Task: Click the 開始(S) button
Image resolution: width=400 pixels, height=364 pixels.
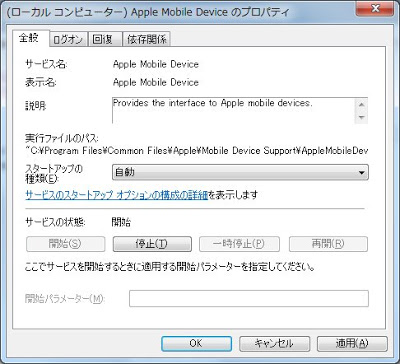Action: pyautogui.click(x=65, y=244)
